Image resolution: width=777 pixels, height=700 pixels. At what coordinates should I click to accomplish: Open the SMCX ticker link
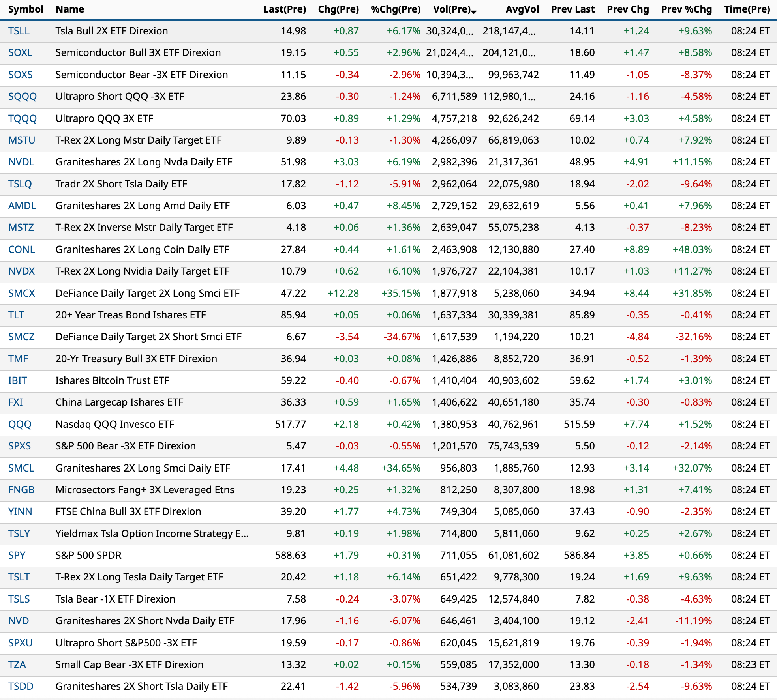click(x=22, y=294)
